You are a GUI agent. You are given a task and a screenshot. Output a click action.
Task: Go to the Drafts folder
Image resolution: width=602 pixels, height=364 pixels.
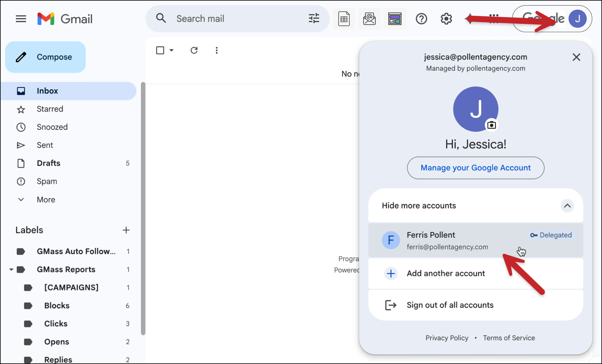48,163
